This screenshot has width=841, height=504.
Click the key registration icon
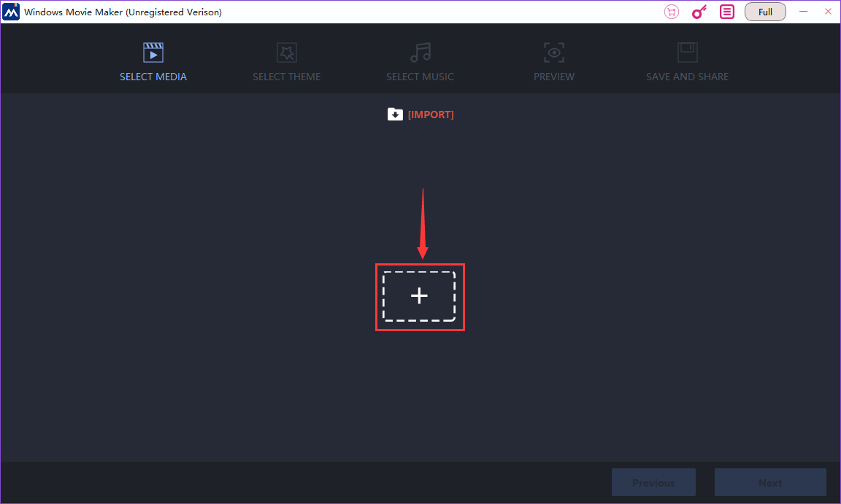[699, 12]
